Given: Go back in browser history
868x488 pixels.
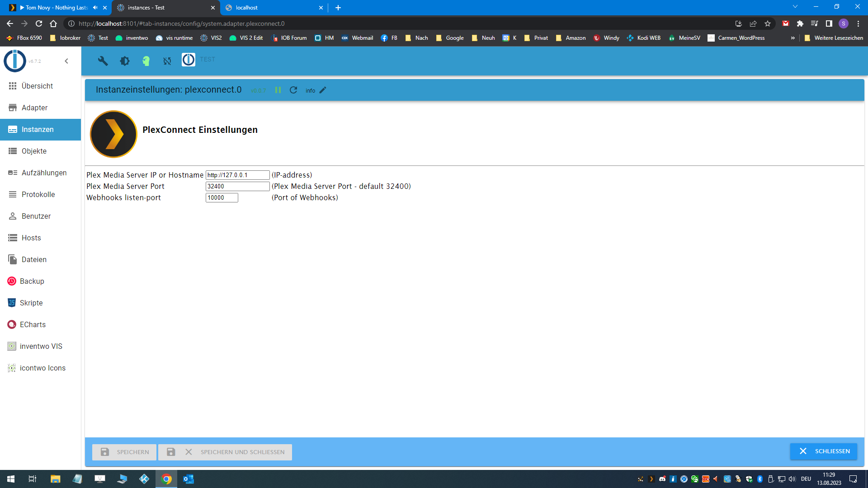Looking at the screenshot, I should point(10,23).
